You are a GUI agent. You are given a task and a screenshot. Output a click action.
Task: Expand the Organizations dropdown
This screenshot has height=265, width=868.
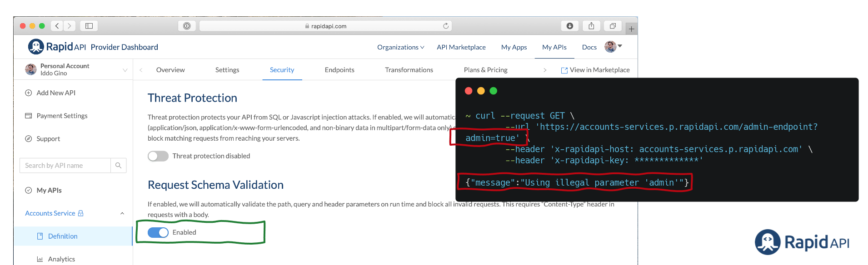pos(400,47)
